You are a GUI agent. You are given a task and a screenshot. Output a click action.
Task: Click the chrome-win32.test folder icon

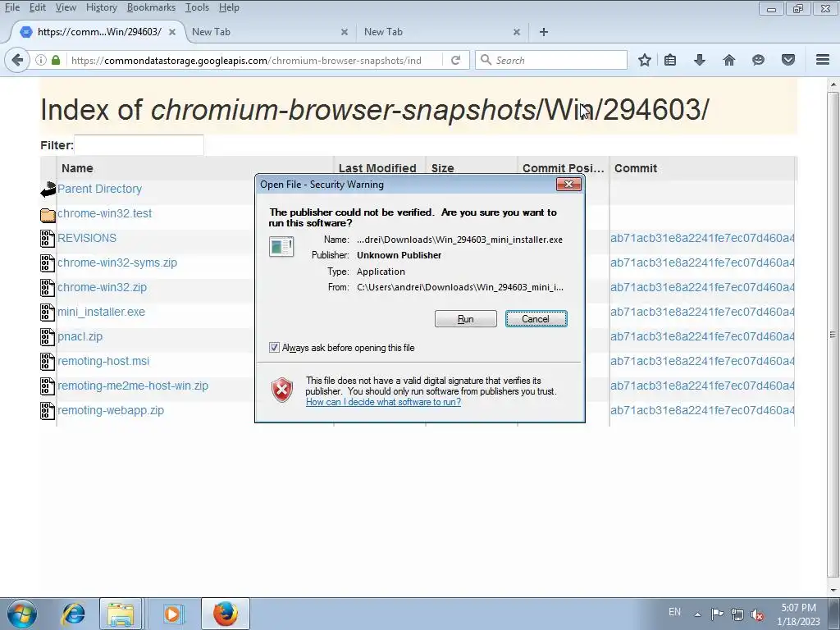[48, 215]
